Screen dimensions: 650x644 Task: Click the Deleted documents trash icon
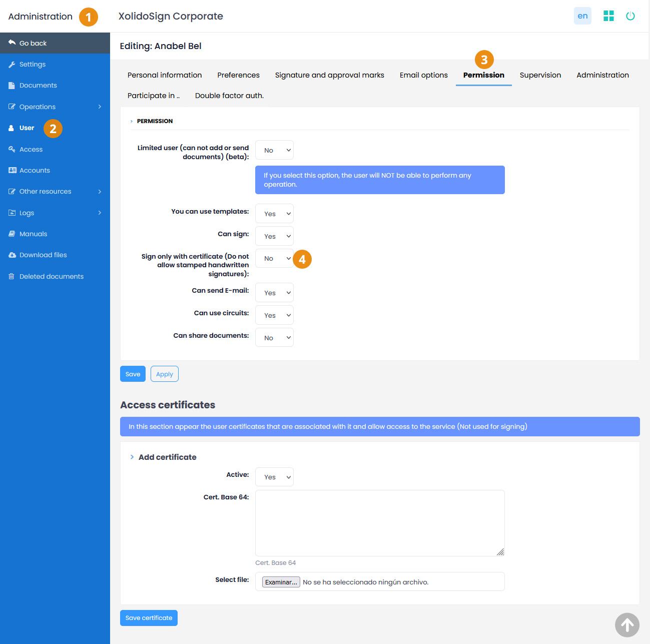pyautogui.click(x=12, y=276)
